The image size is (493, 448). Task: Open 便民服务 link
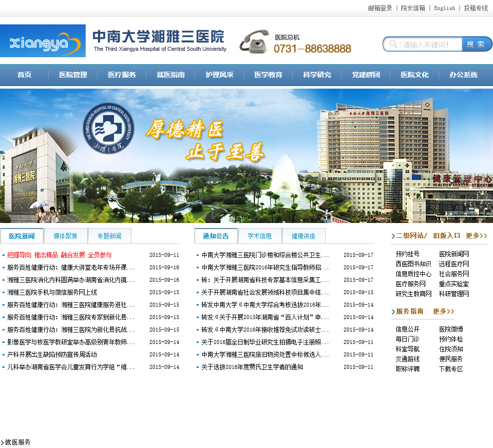click(451, 359)
